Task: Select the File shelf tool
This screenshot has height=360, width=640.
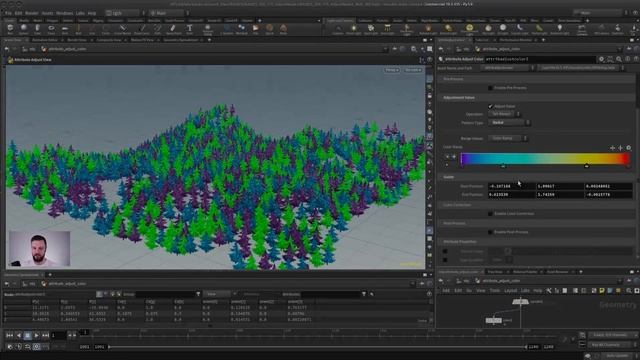Action: pyautogui.click(x=256, y=29)
